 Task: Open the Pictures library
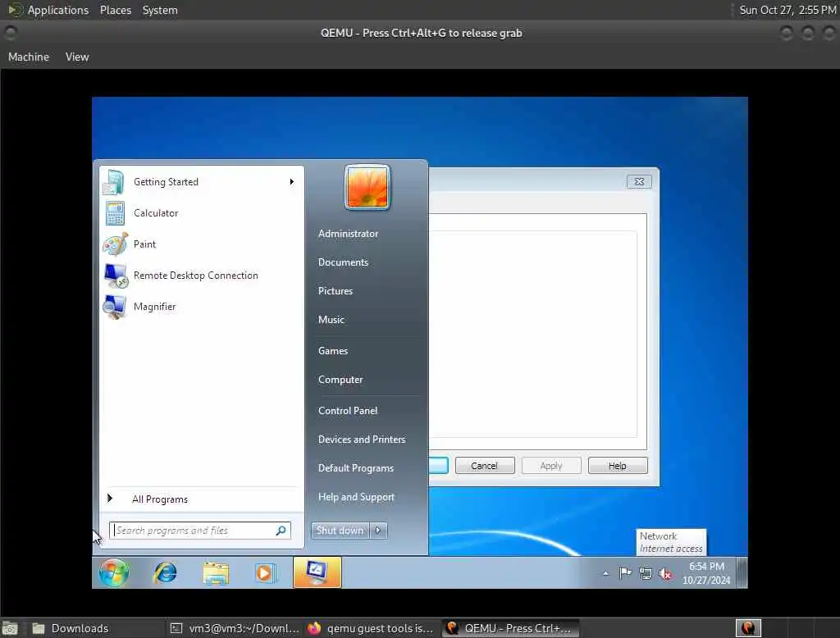336,291
